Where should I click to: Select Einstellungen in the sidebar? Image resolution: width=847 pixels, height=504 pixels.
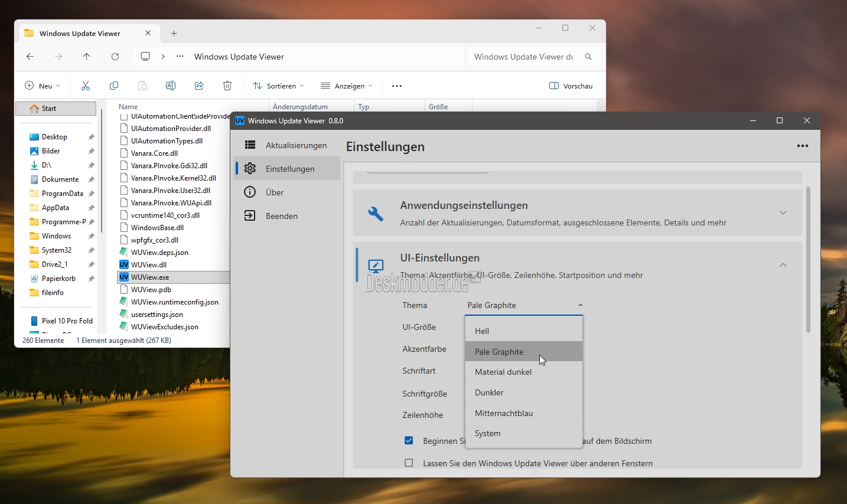point(287,169)
